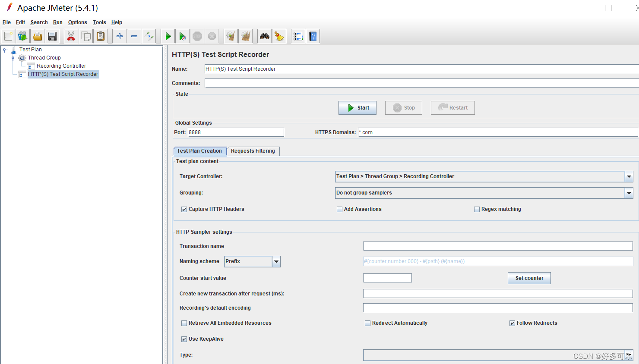This screenshot has height=364, width=639.
Task: Click the JMeter feather logo icon
Action: point(9,7)
